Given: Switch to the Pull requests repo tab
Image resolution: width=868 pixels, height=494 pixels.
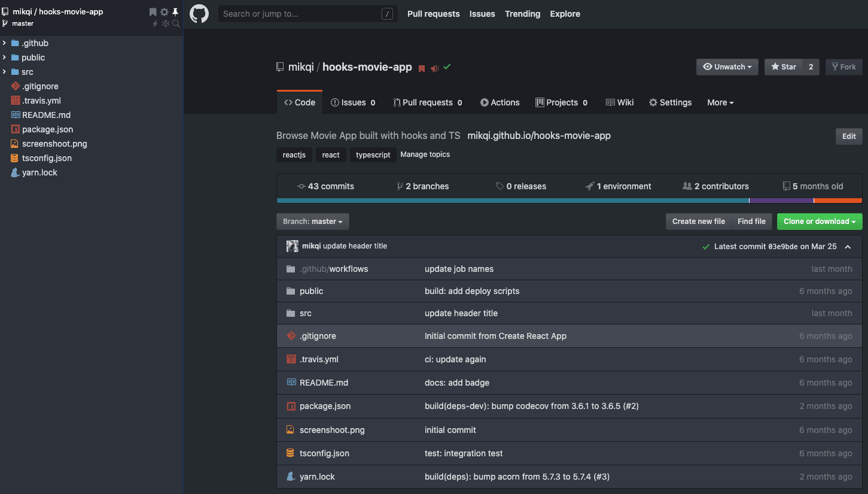Looking at the screenshot, I should [x=428, y=102].
